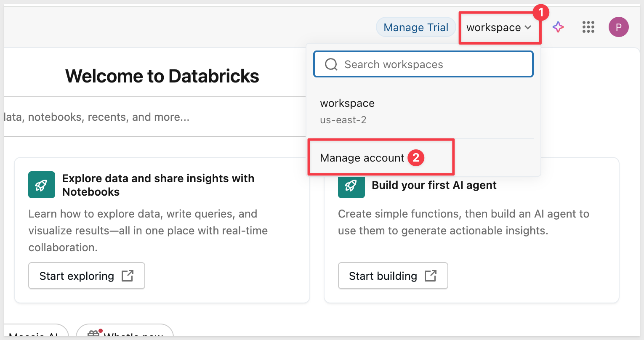Select the workspace in us-east-2

(x=347, y=111)
